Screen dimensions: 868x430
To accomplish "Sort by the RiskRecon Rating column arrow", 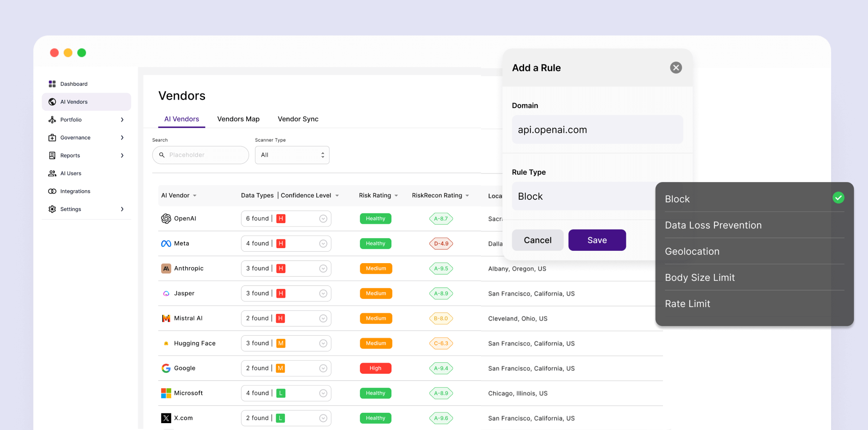I will click(467, 196).
